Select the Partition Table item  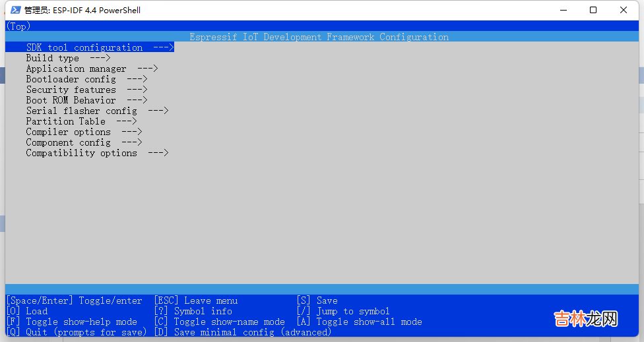66,121
